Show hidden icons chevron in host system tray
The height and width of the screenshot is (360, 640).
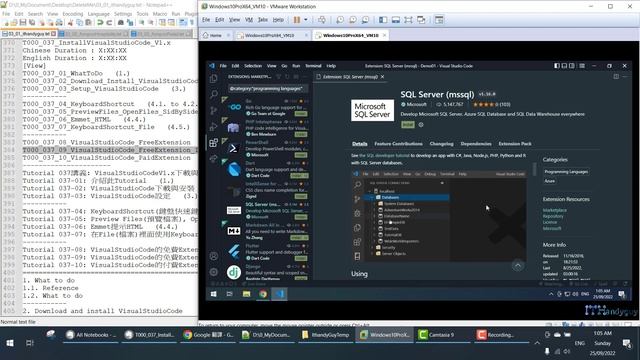537,343
